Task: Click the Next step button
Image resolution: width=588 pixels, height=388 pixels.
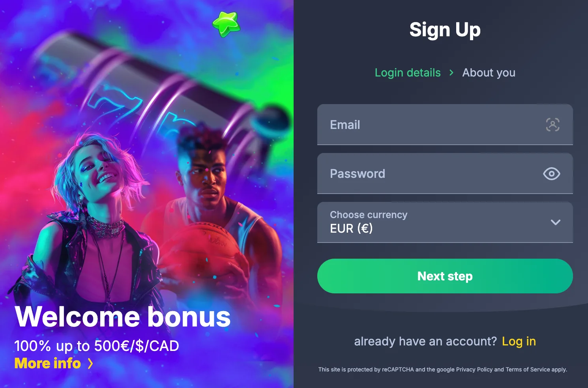Action: click(x=445, y=276)
